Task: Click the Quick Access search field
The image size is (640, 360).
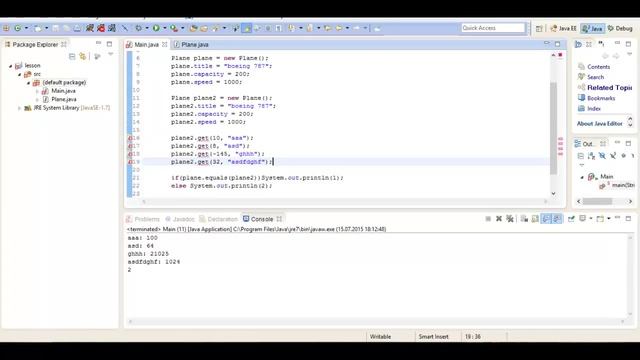Action: (493, 28)
